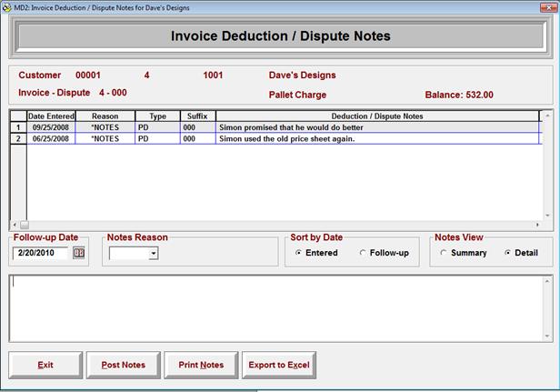
Task: Export the notes with Export to Excel
Action: coord(279,365)
